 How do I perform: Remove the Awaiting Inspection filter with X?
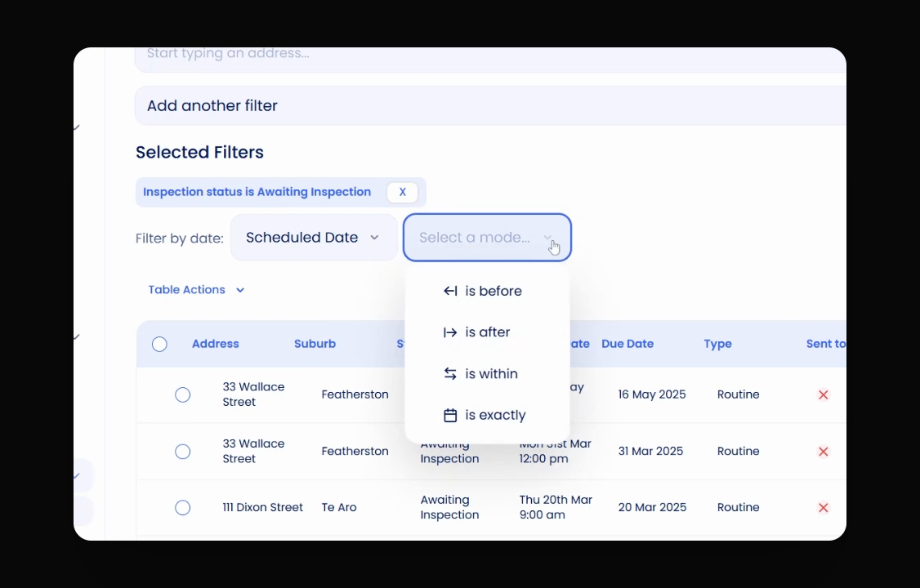(x=403, y=192)
